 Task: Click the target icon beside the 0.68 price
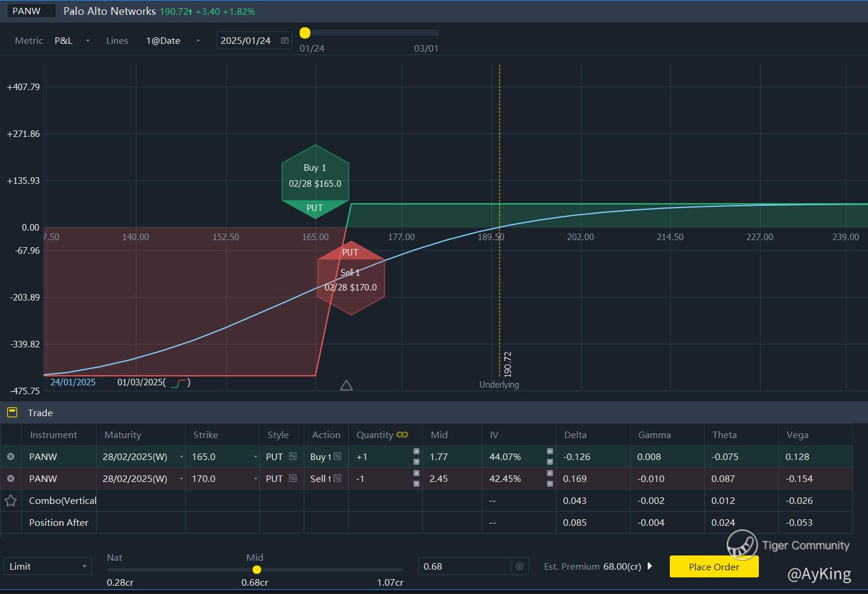click(520, 566)
